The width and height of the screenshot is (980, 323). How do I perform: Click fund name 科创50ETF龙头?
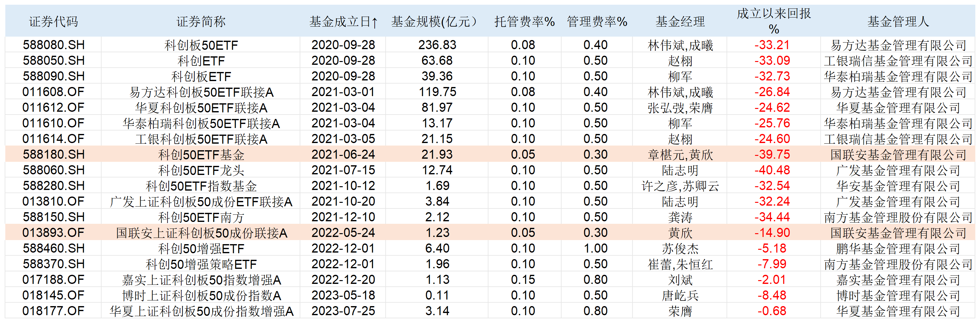pyautogui.click(x=201, y=170)
